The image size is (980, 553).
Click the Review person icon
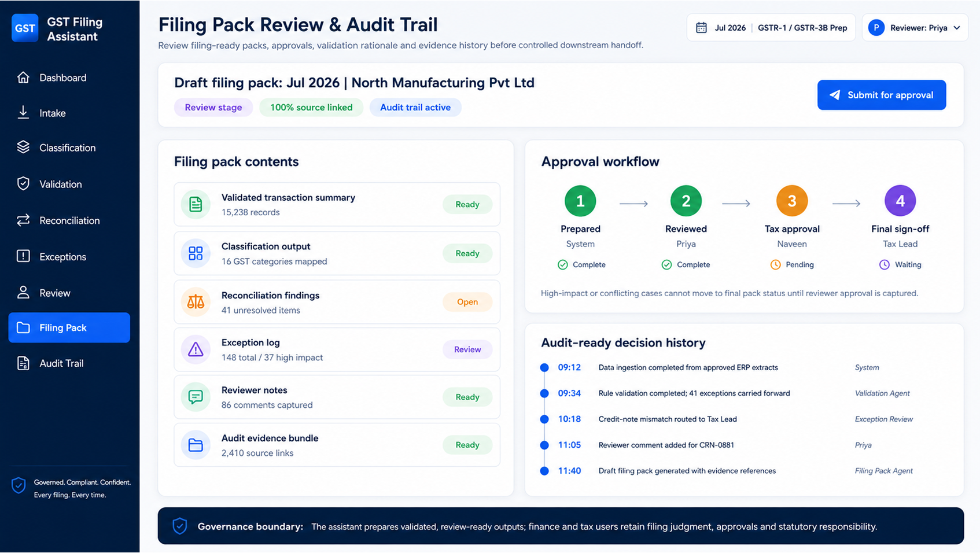(23, 293)
